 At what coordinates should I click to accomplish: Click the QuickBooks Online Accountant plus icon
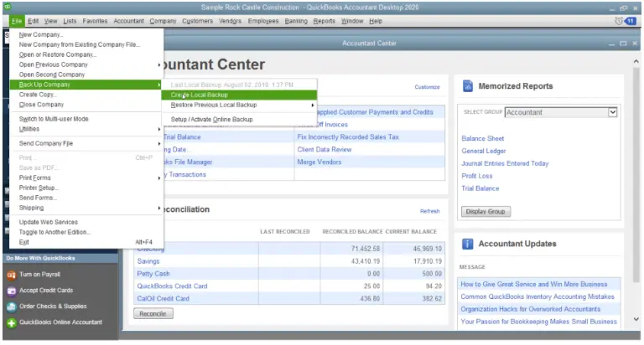pos(12,323)
